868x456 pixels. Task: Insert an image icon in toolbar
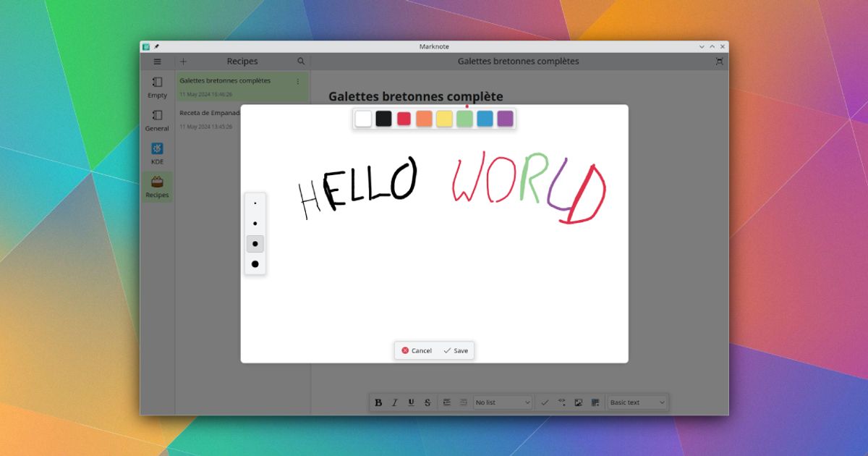pyautogui.click(x=579, y=402)
